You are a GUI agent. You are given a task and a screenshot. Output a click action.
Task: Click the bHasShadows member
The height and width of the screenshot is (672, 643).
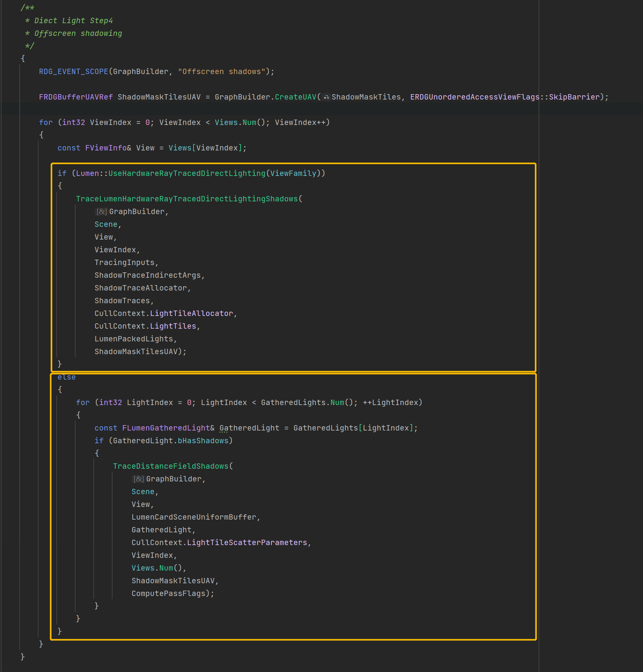pyautogui.click(x=203, y=441)
